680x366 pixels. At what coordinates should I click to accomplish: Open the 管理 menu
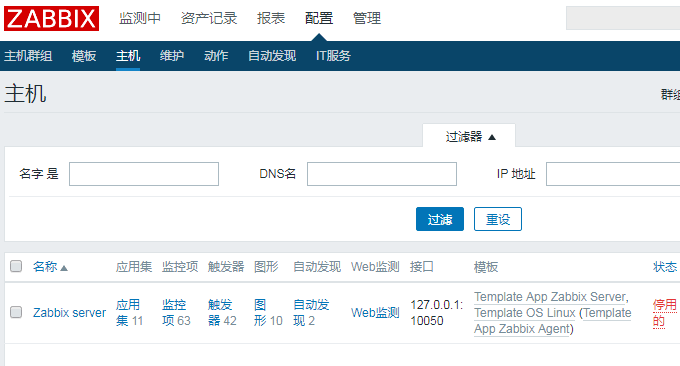[367, 18]
